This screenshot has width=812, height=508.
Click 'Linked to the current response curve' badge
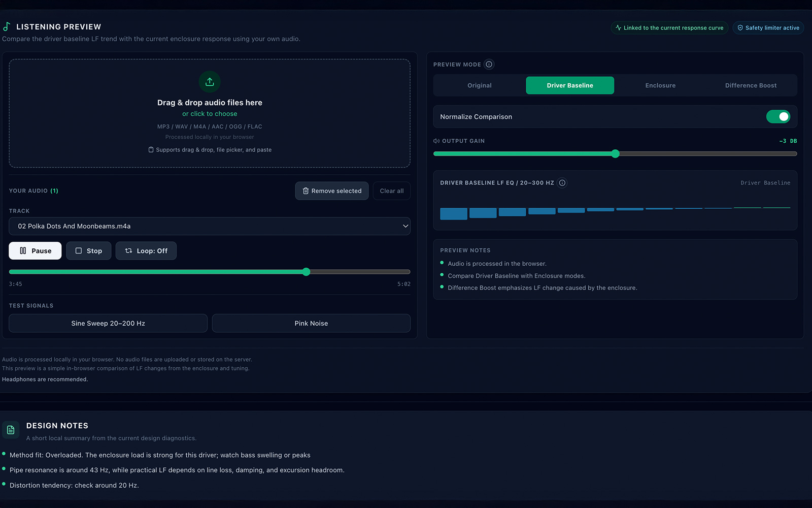click(669, 28)
